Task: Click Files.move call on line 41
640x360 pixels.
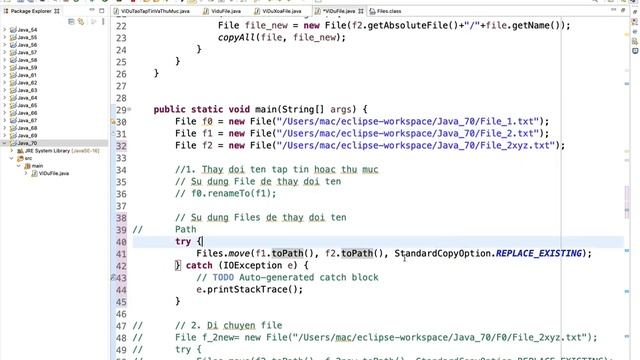Action: 223,253
